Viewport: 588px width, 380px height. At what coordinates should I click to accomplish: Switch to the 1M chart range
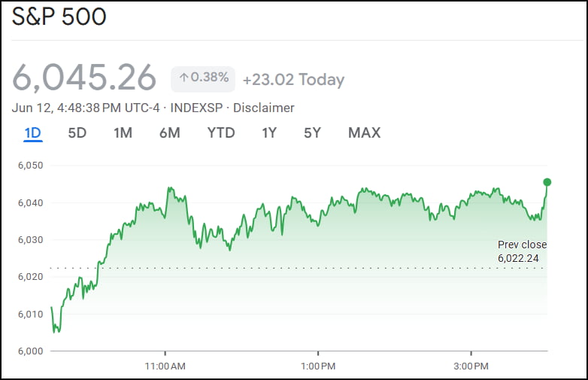coord(123,132)
